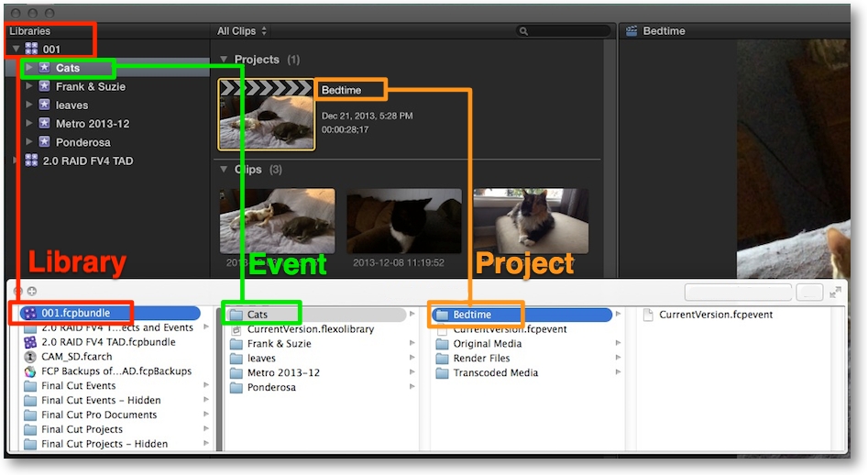
Task: Click the CAM_SD.fcarch archive icon
Action: pyautogui.click(x=30, y=356)
